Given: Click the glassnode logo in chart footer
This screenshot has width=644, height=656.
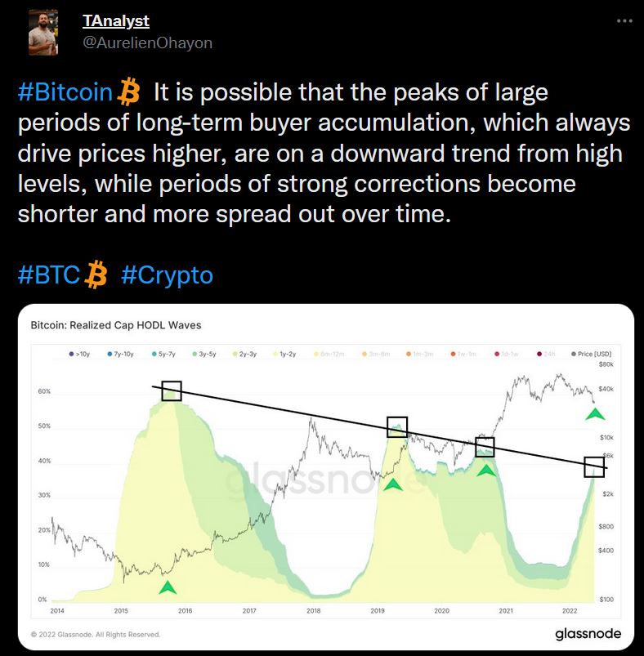Looking at the screenshot, I should (588, 634).
